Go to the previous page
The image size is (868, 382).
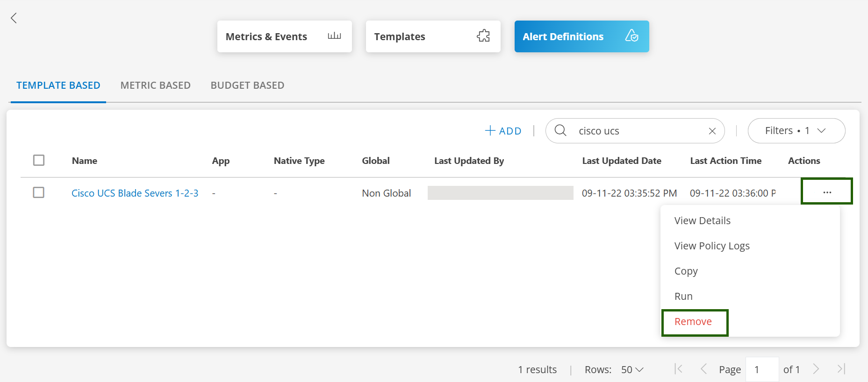click(703, 369)
